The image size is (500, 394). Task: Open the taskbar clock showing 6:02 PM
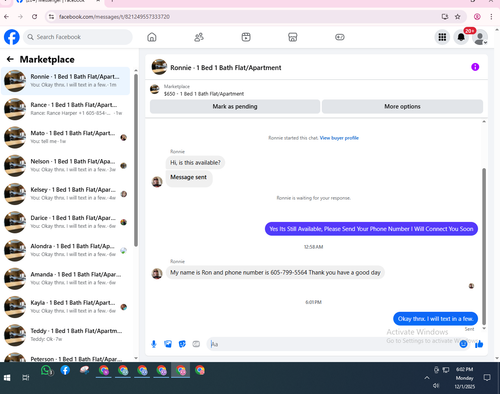pyautogui.click(x=465, y=378)
